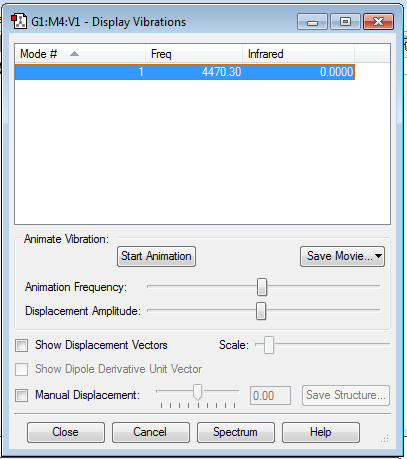Enable Show Displacement Vectors checkbox
The image size is (407, 459).
coord(22,345)
